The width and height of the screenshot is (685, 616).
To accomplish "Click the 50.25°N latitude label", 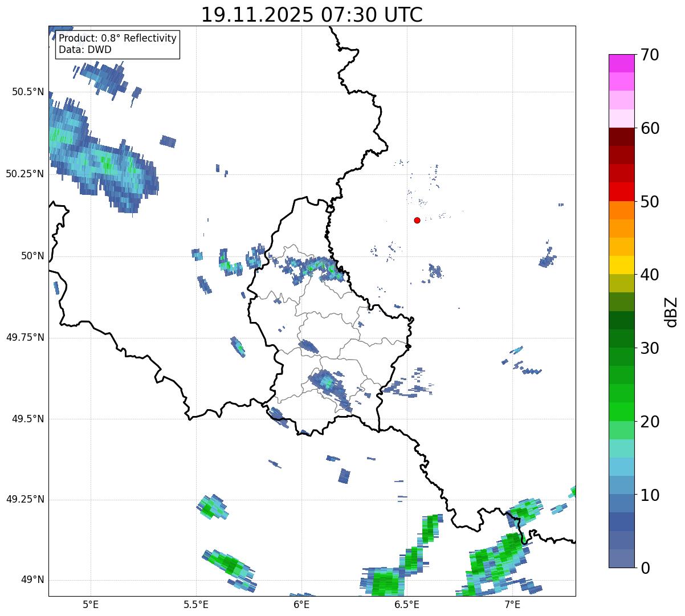I will click(x=25, y=174).
